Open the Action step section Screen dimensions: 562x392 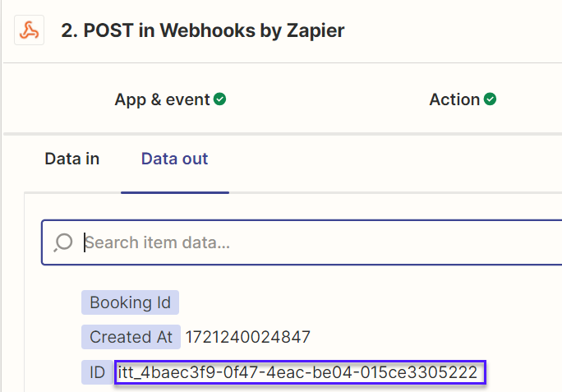click(463, 99)
